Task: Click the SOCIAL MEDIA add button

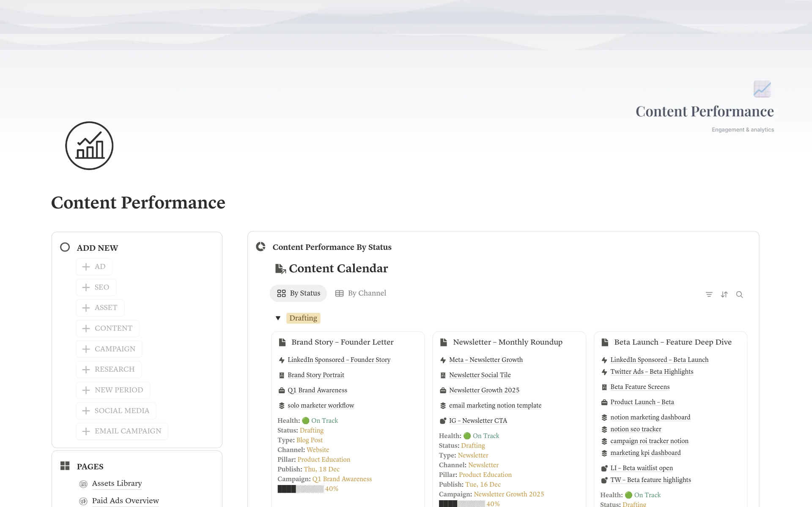Action: point(116,411)
